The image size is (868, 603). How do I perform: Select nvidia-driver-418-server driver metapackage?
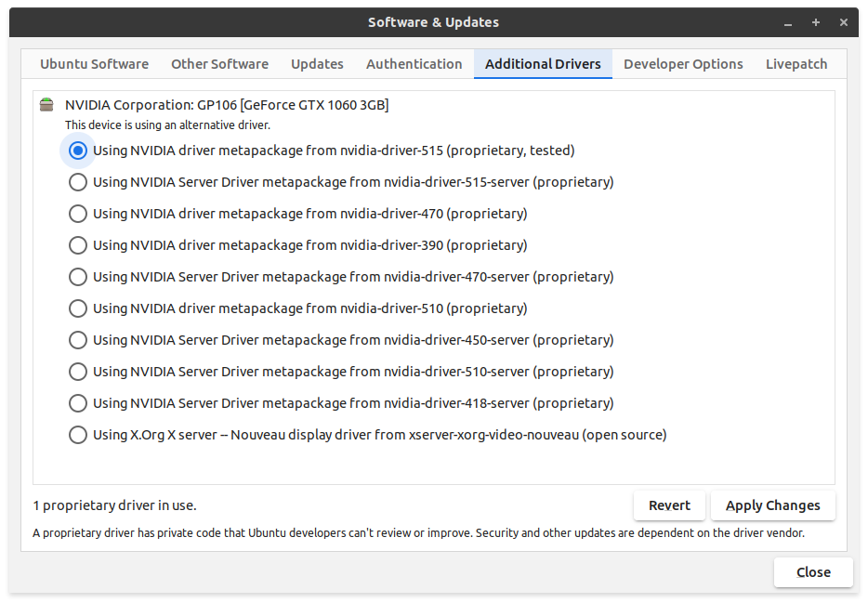pos(77,403)
